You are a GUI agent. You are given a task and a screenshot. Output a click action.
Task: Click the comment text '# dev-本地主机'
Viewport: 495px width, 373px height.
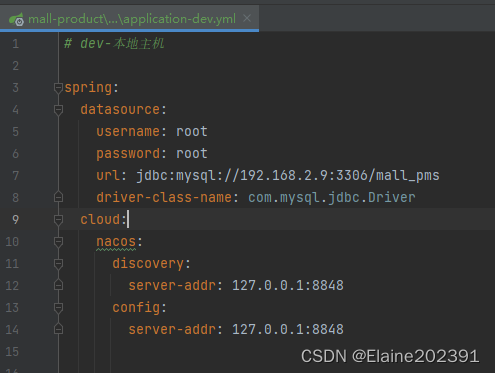(114, 43)
